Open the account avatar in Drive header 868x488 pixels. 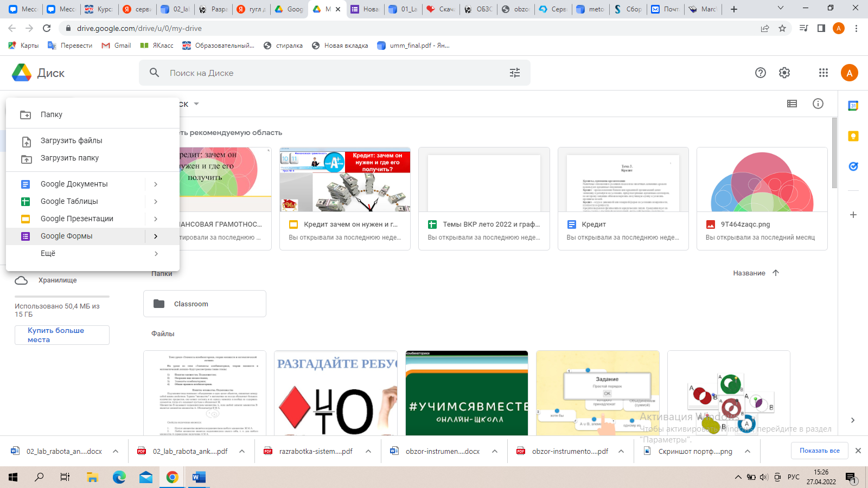[849, 73]
